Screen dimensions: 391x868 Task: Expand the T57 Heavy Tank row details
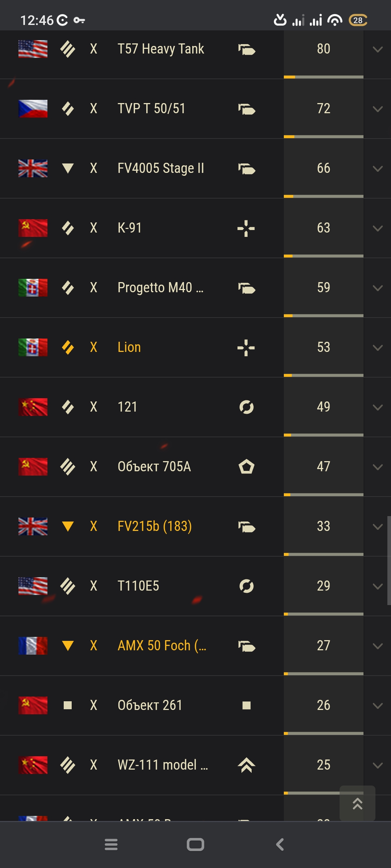378,50
